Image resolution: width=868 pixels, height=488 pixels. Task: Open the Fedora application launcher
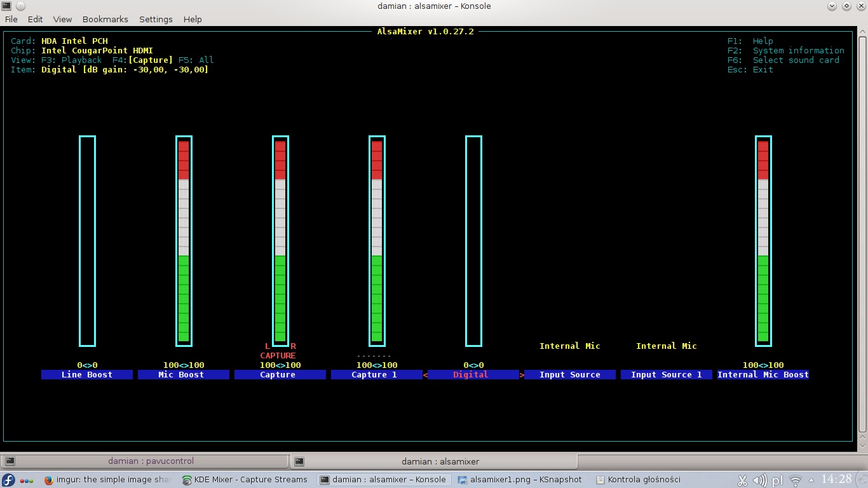tap(8, 480)
